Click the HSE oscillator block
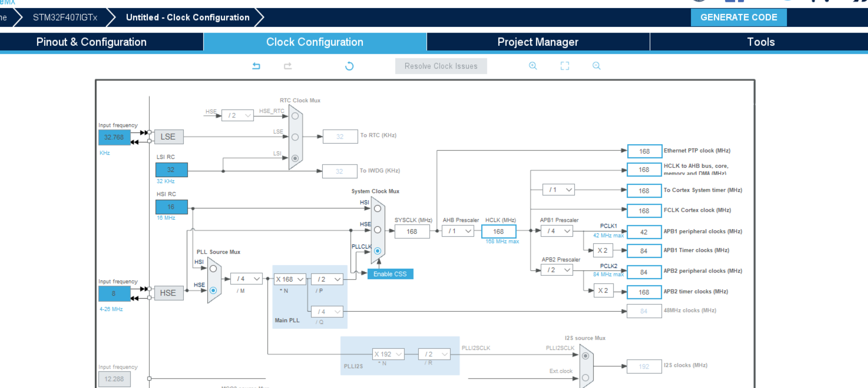 pyautogui.click(x=169, y=293)
